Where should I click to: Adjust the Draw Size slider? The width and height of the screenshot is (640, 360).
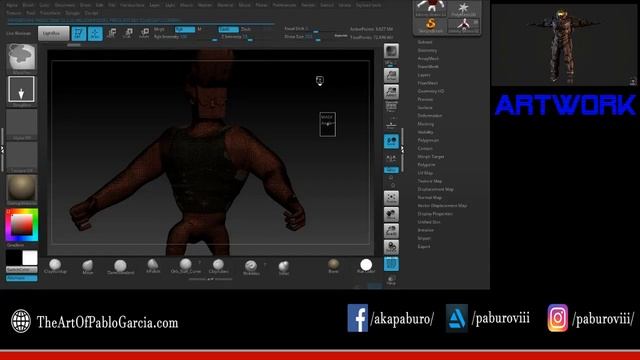tap(302, 37)
